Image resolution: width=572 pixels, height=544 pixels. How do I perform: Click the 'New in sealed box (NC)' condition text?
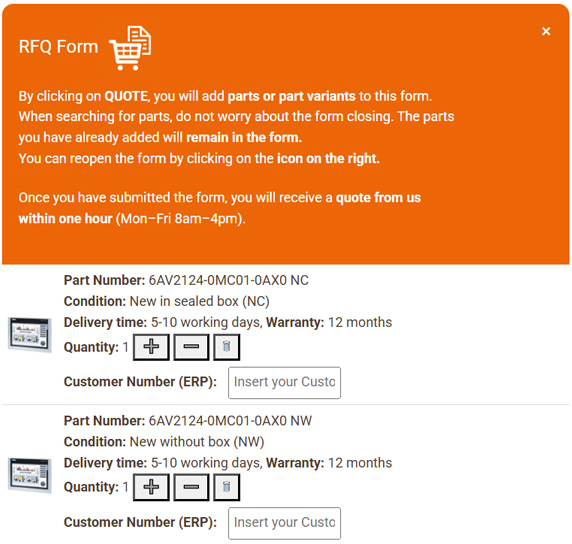[200, 301]
